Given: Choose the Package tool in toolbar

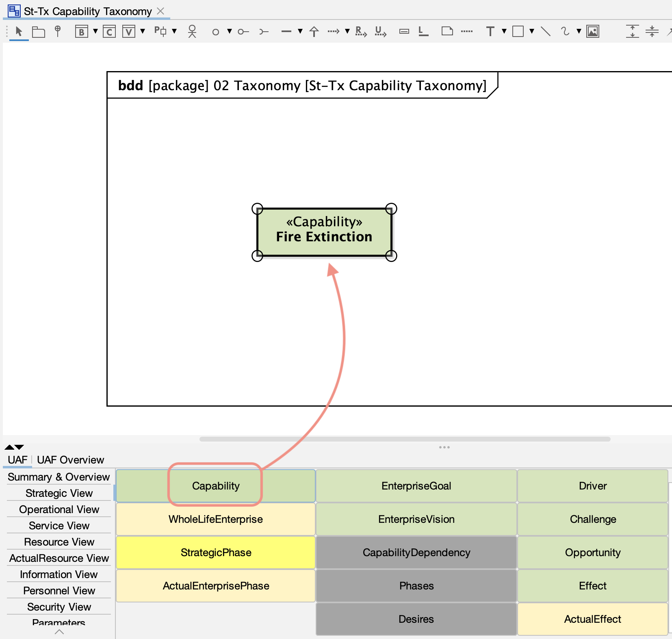Looking at the screenshot, I should (38, 31).
